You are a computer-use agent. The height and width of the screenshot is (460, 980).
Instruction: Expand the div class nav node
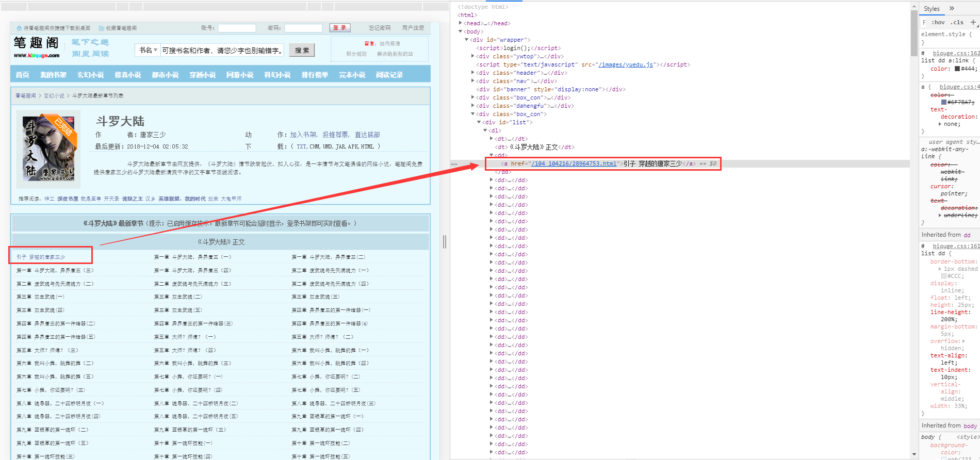click(x=472, y=81)
